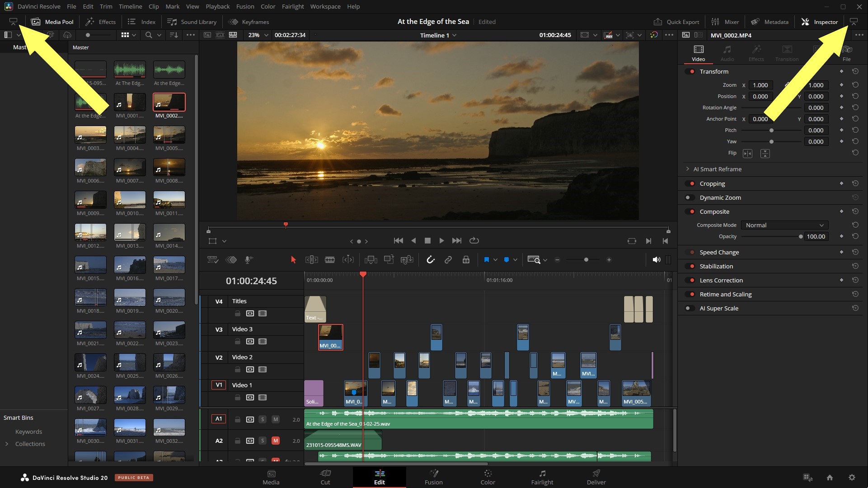Expand AI Smart Reframe section
Screen dimensions: 868x488
click(688, 169)
